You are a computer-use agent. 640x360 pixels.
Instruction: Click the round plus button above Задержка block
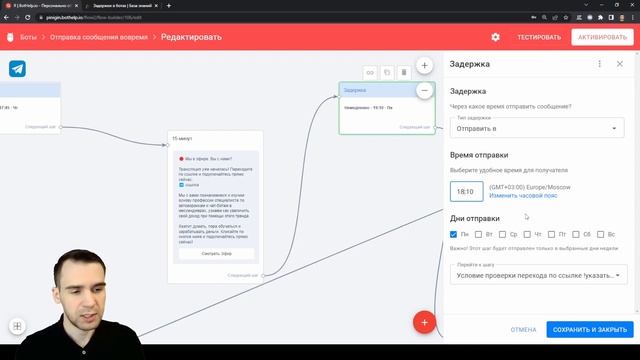pyautogui.click(x=424, y=65)
